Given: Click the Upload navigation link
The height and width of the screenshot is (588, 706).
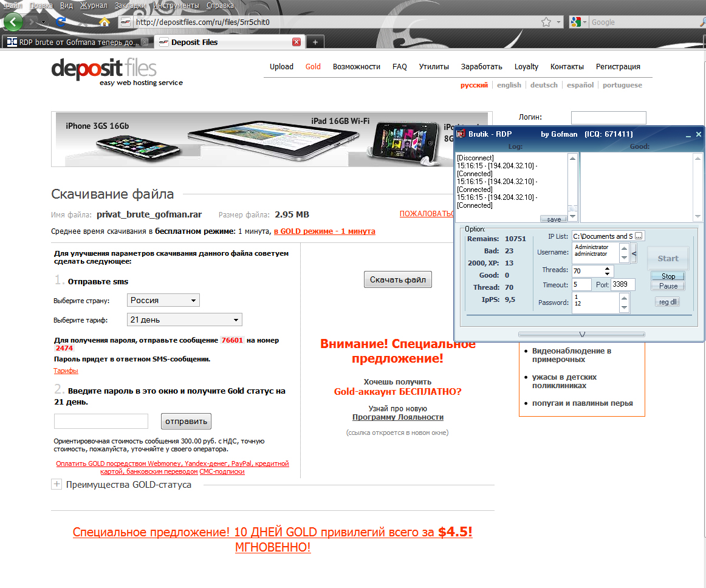Looking at the screenshot, I should [281, 67].
